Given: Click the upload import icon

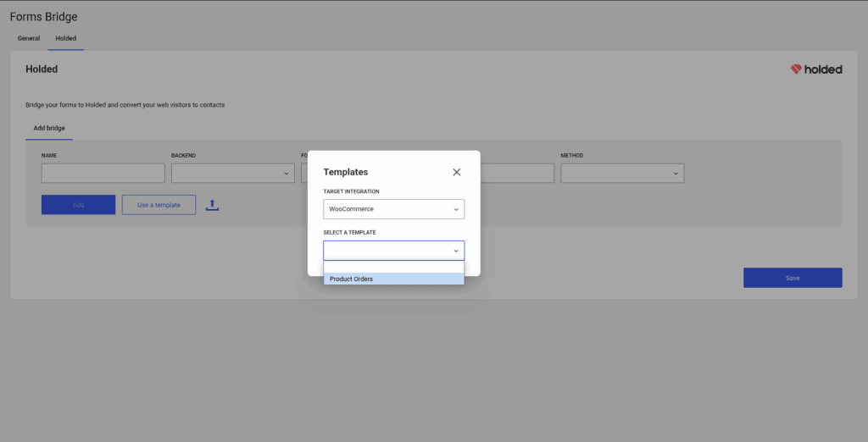Looking at the screenshot, I should coord(212,205).
